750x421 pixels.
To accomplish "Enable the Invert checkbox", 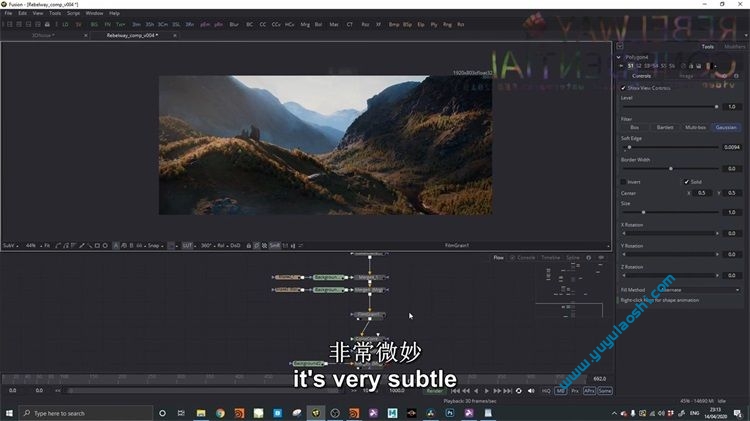I will [623, 182].
